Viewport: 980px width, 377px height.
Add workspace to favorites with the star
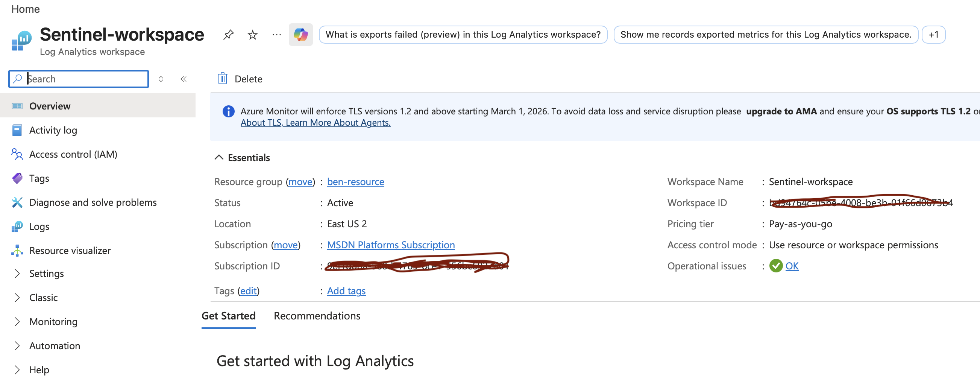[252, 34]
